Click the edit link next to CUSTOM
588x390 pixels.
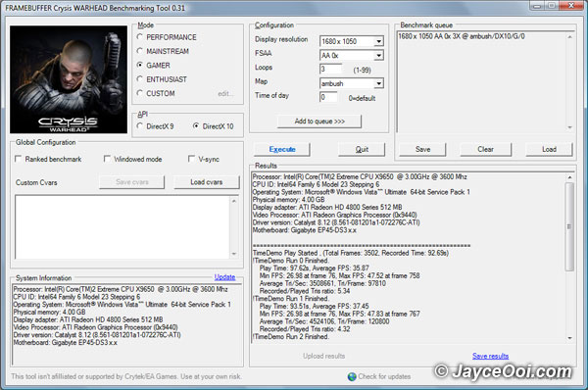click(x=225, y=94)
